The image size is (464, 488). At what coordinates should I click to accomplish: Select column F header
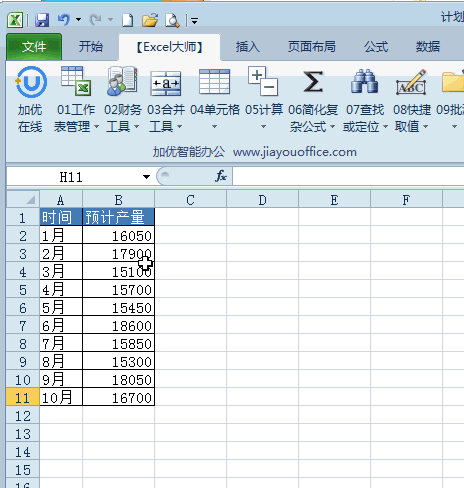(406, 200)
